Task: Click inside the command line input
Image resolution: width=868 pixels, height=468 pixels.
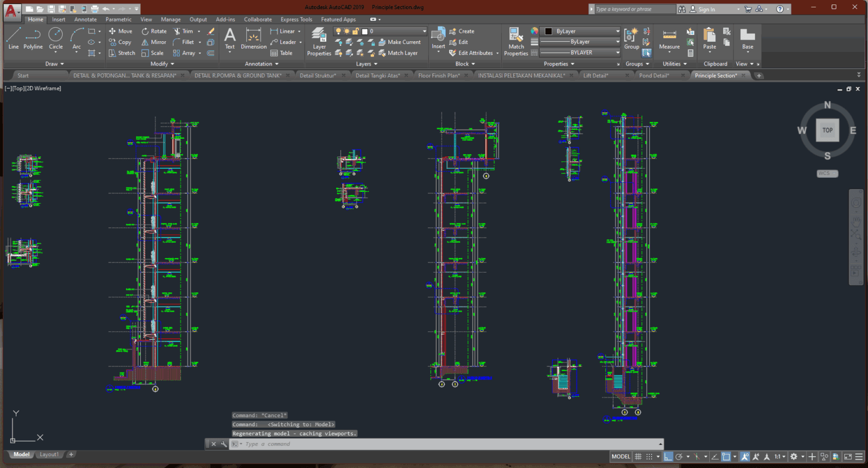Action: click(339, 444)
